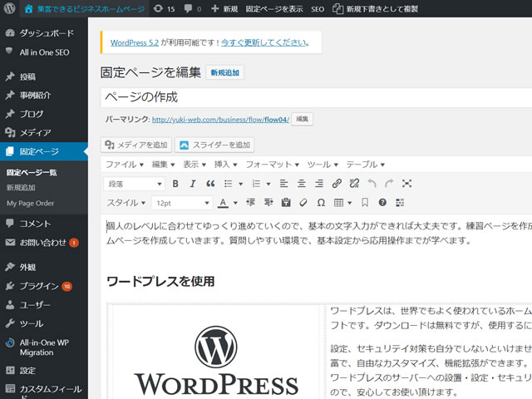Select 固定ページ in the sidebar
The width and height of the screenshot is (532, 399).
coord(44,151)
